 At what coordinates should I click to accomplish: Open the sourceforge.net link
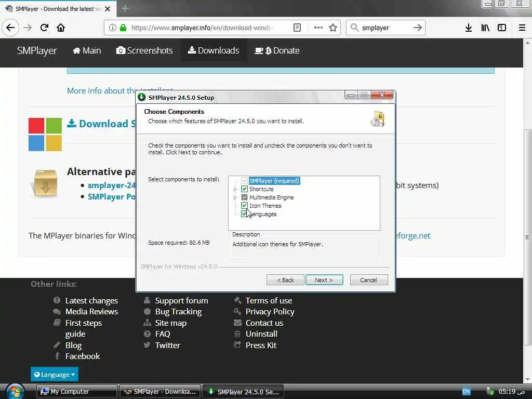(x=413, y=236)
